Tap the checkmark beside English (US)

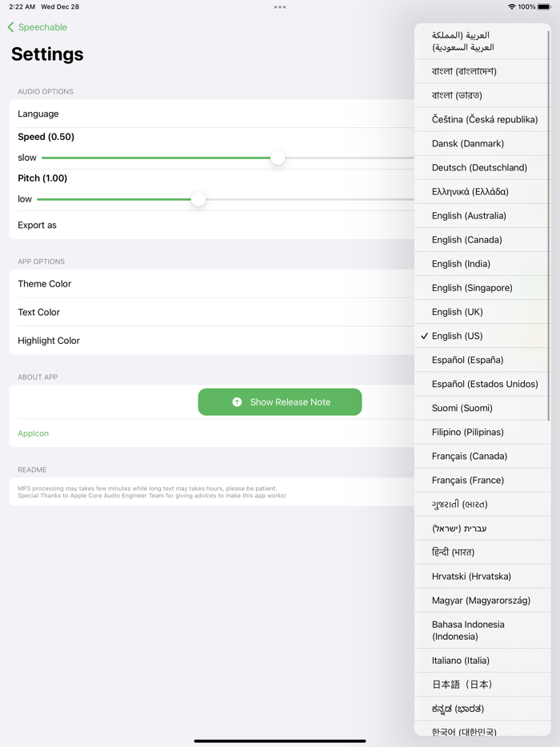tap(424, 336)
